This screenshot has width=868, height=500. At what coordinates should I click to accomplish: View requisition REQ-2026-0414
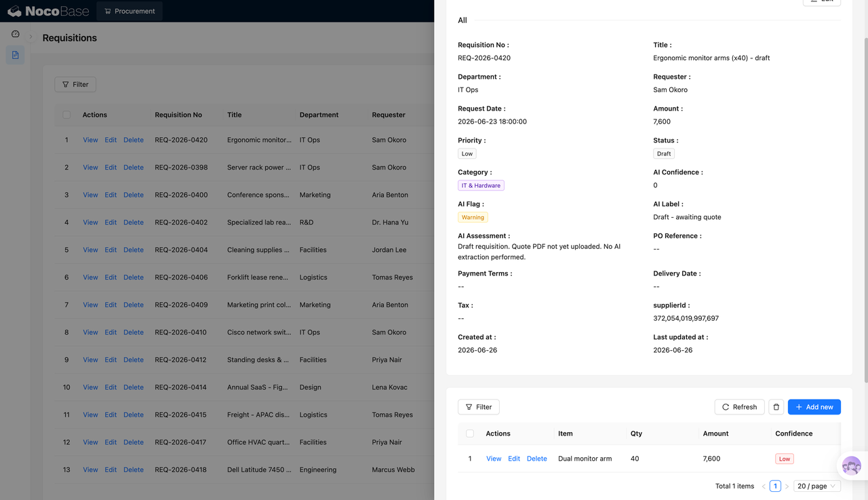point(90,387)
